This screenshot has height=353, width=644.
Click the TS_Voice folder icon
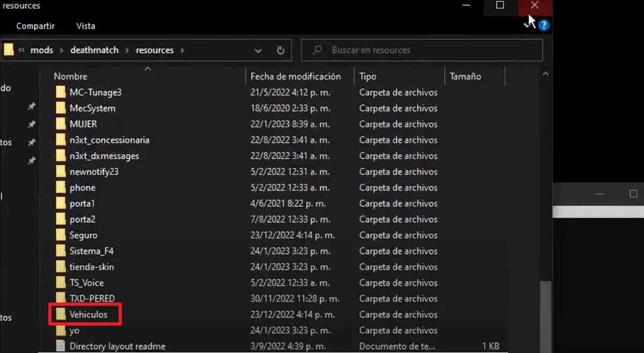[x=62, y=283]
